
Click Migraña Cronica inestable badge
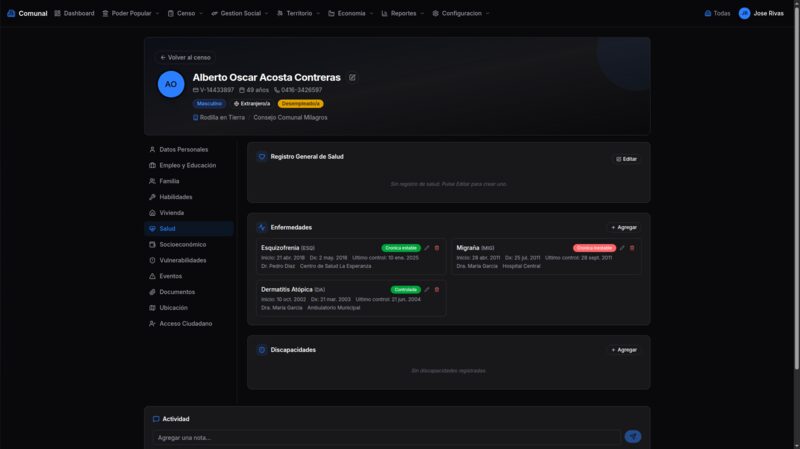tap(594, 248)
